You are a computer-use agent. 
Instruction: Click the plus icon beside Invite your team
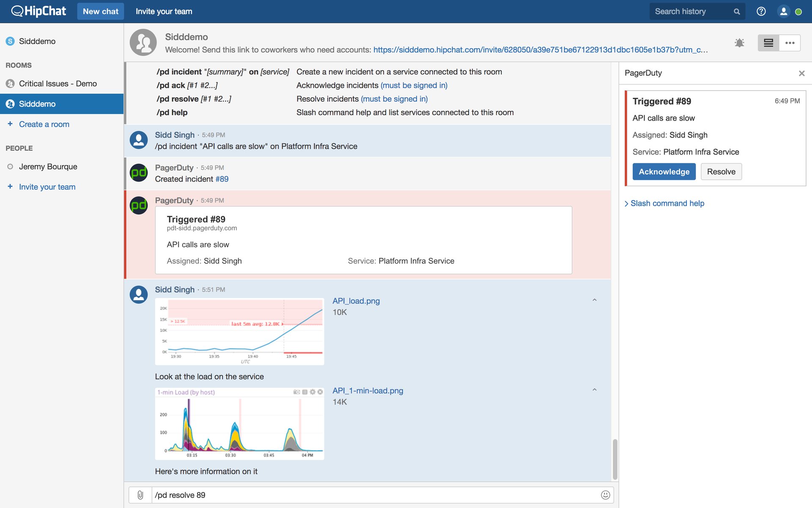(x=10, y=186)
